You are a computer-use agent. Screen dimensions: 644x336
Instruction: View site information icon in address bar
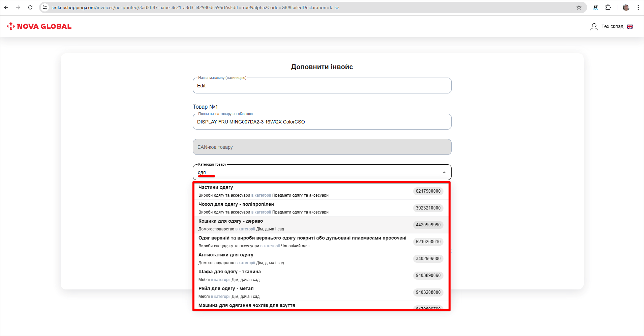pyautogui.click(x=45, y=7)
